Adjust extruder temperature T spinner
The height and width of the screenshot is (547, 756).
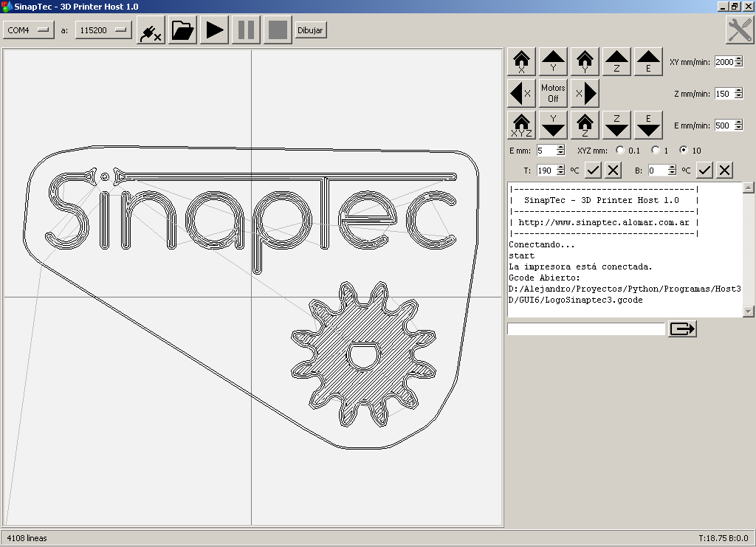pos(560,170)
